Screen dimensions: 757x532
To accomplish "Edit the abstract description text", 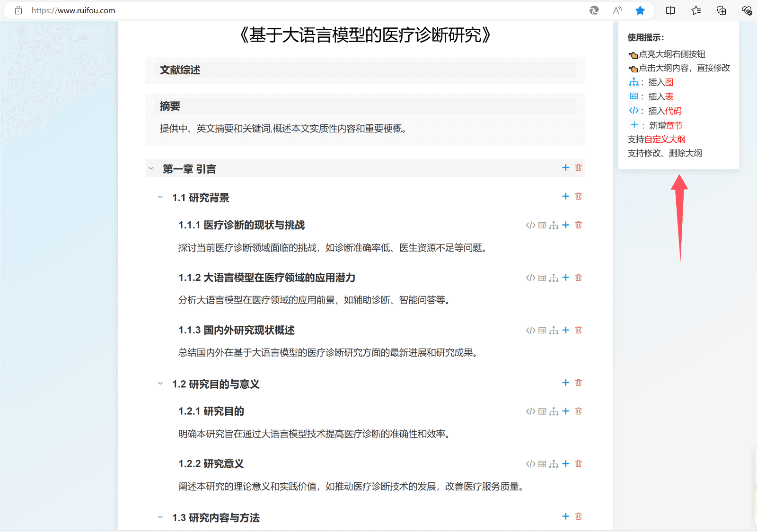I will 283,129.
